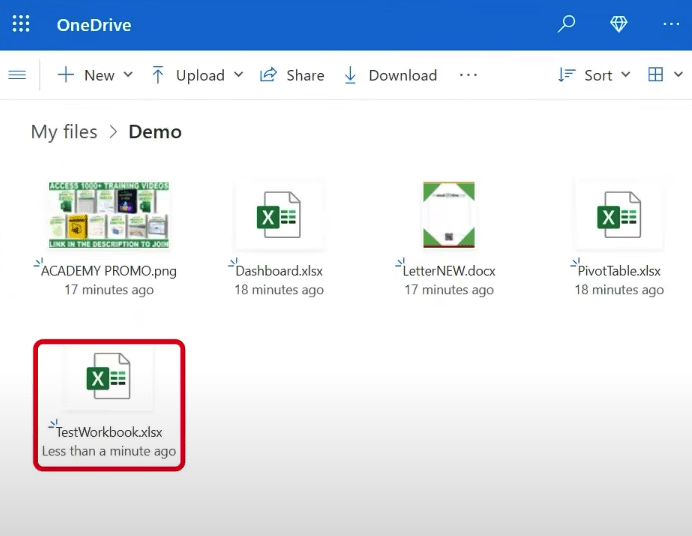
Task: Select ACADEMY PROMO.png file name
Action: pos(109,271)
